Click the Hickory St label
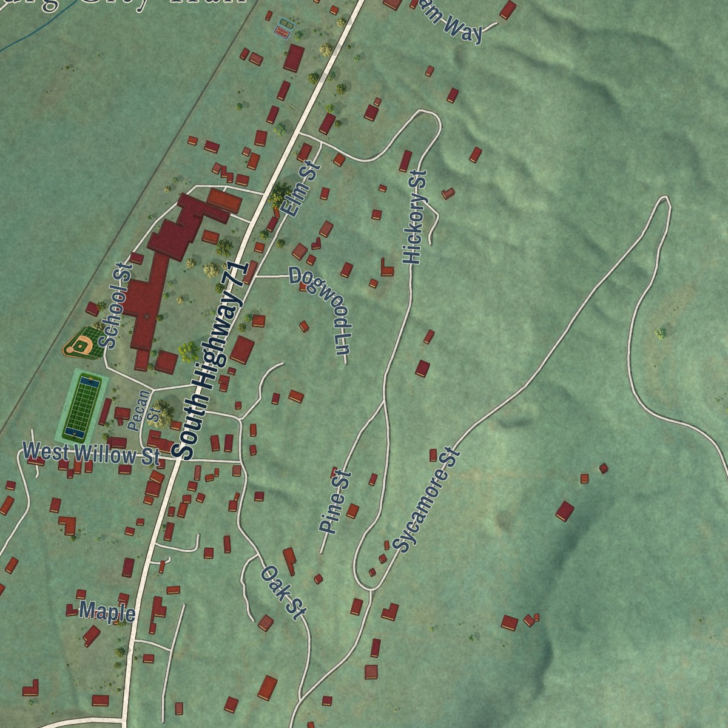 pyautogui.click(x=416, y=217)
